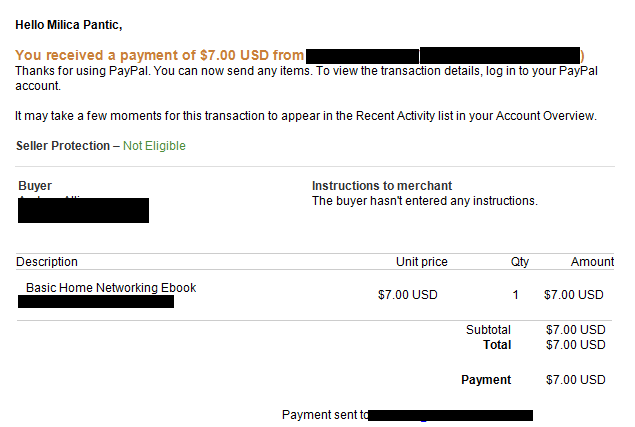Image resolution: width=635 pixels, height=427 pixels.
Task: Click the 'Payment sent to' redacted email
Action: point(450,415)
